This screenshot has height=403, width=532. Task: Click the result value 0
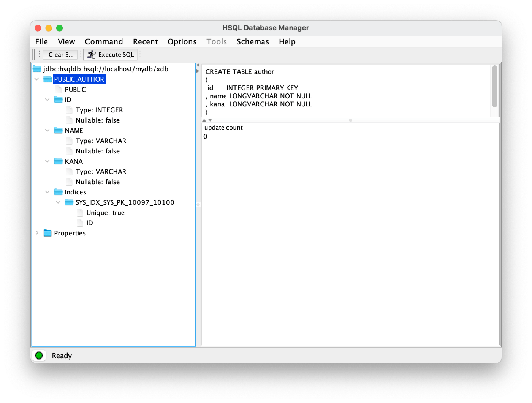click(205, 136)
